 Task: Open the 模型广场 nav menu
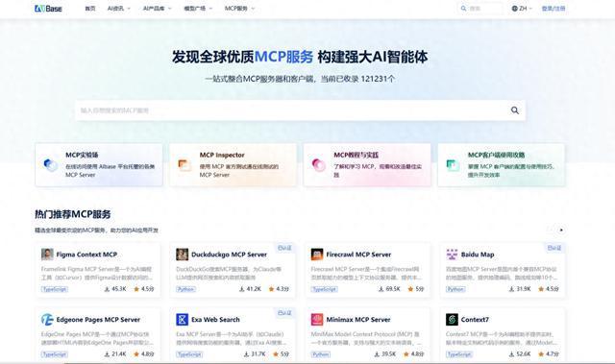(x=198, y=9)
